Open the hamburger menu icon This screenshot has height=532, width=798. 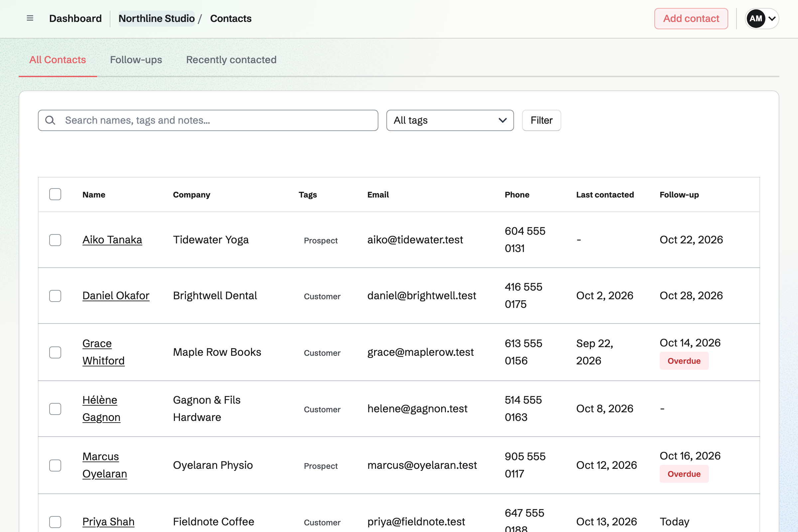(30, 18)
